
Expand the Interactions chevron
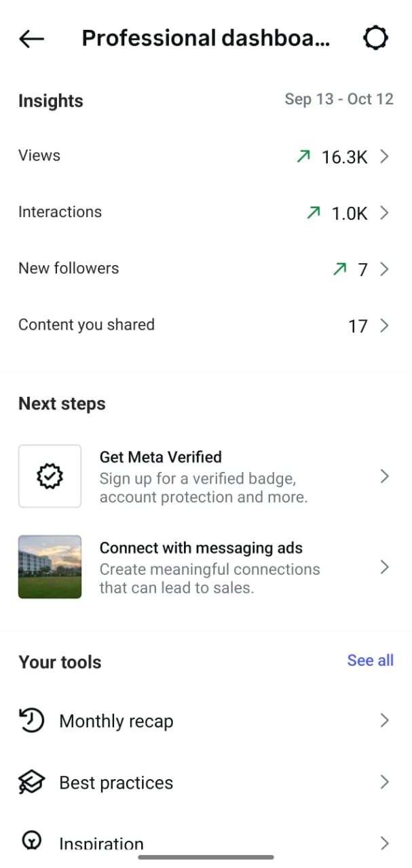(x=384, y=213)
